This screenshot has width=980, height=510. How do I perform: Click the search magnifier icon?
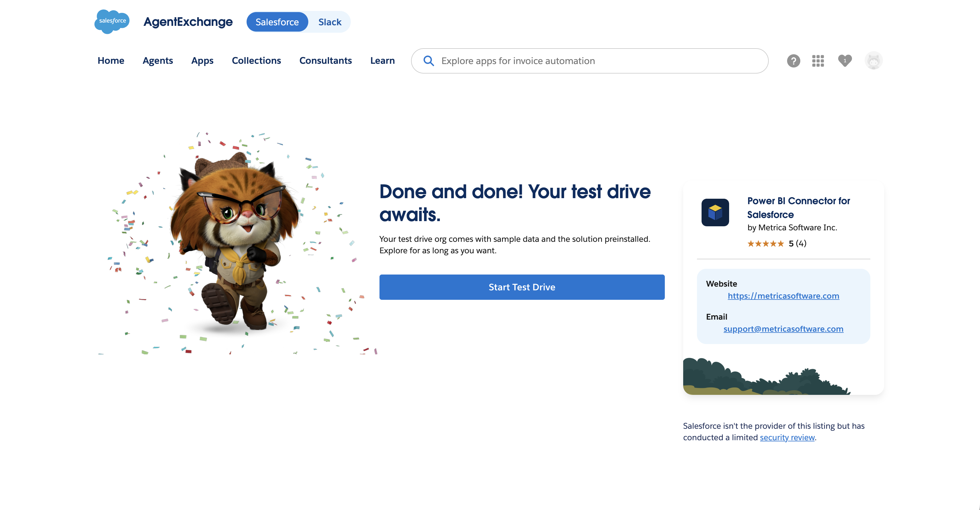pyautogui.click(x=428, y=61)
